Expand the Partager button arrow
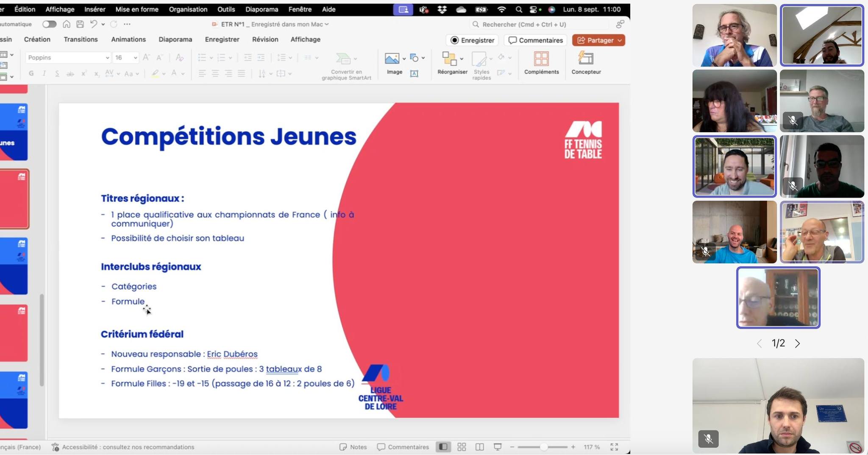868x455 pixels. (620, 40)
